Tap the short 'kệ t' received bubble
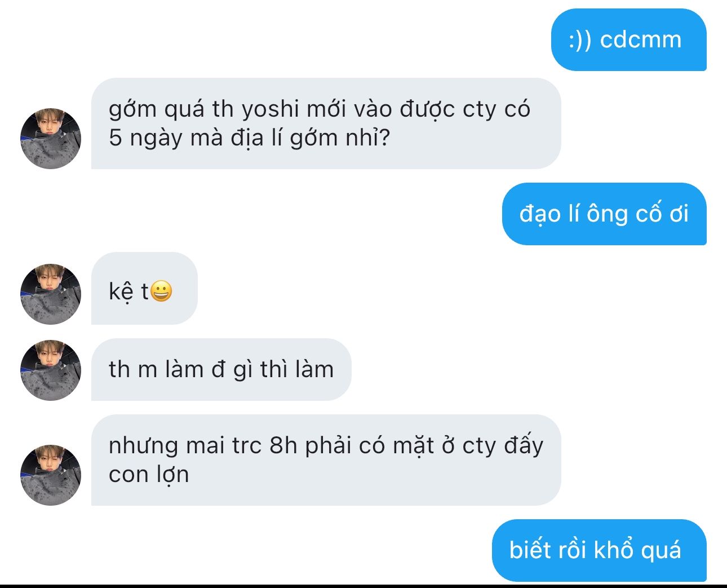727x588 pixels. pos(144,289)
